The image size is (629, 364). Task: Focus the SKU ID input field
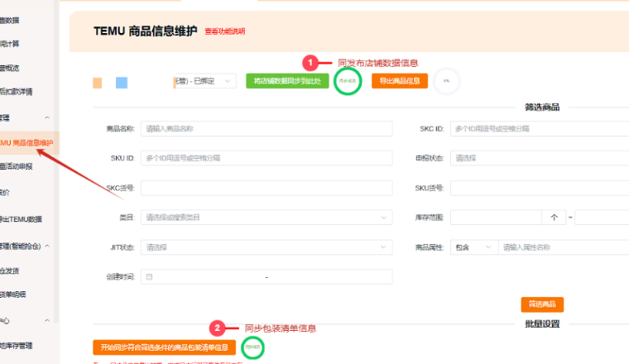pos(266,158)
